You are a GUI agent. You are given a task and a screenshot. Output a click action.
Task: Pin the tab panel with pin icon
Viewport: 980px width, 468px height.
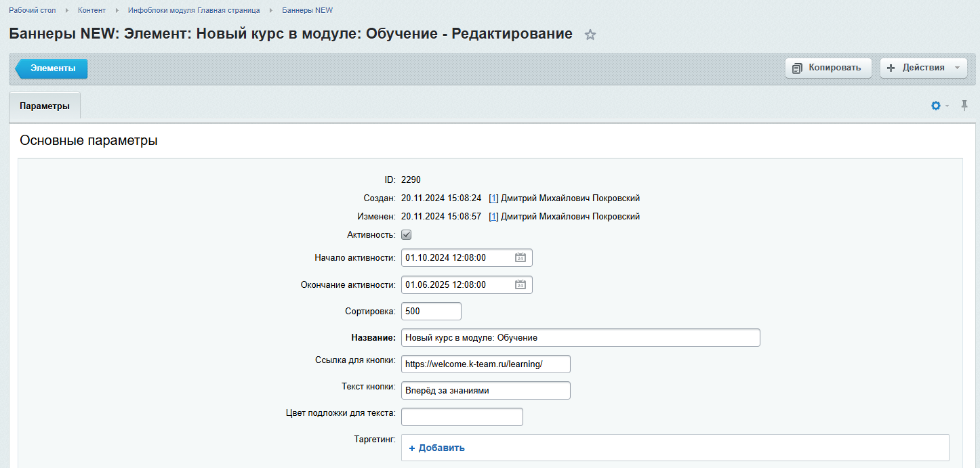click(964, 106)
